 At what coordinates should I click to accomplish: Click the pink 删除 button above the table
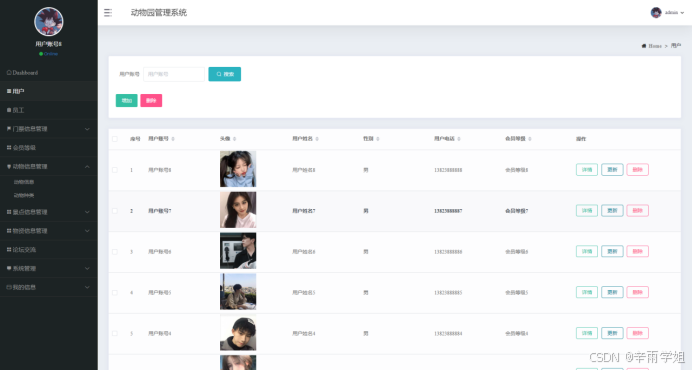pos(151,101)
